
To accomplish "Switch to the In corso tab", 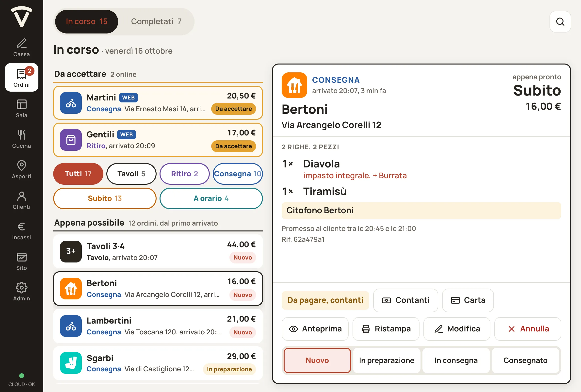I will (86, 21).
